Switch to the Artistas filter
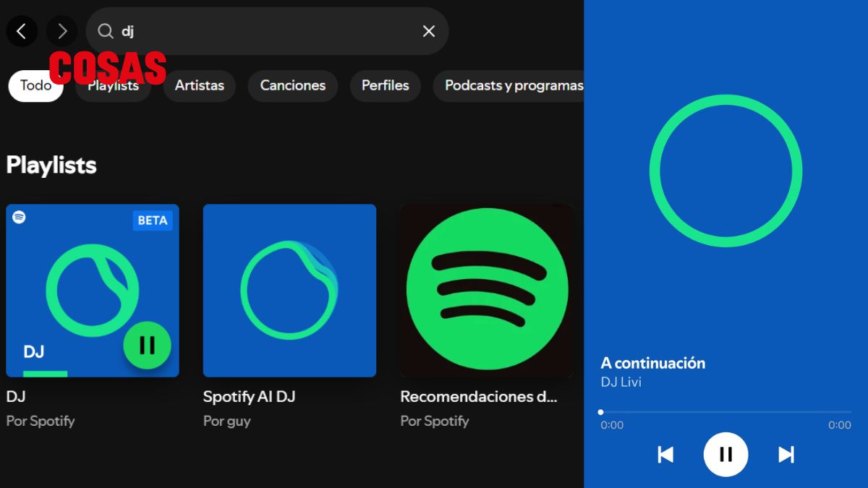The height and width of the screenshot is (488, 868). 200,85
